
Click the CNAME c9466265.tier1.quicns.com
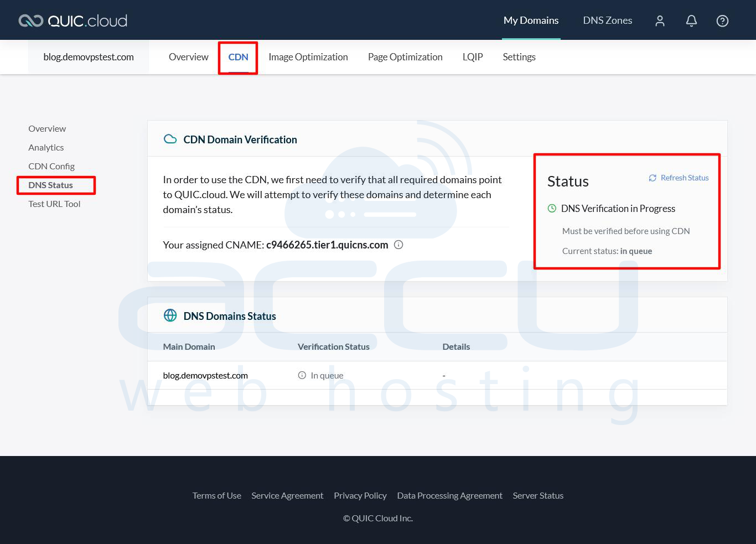(327, 245)
